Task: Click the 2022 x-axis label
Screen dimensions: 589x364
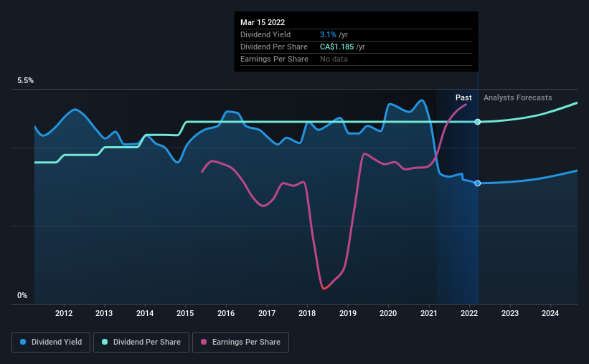Action: pos(469,313)
